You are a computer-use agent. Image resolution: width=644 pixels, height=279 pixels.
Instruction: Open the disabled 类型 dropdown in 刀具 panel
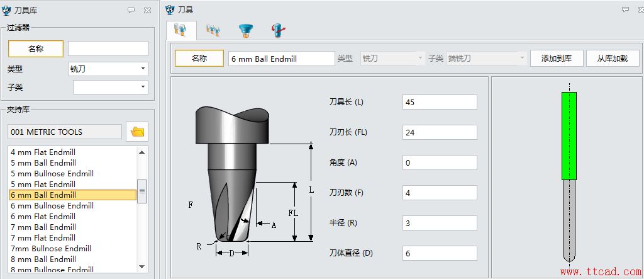click(x=392, y=59)
